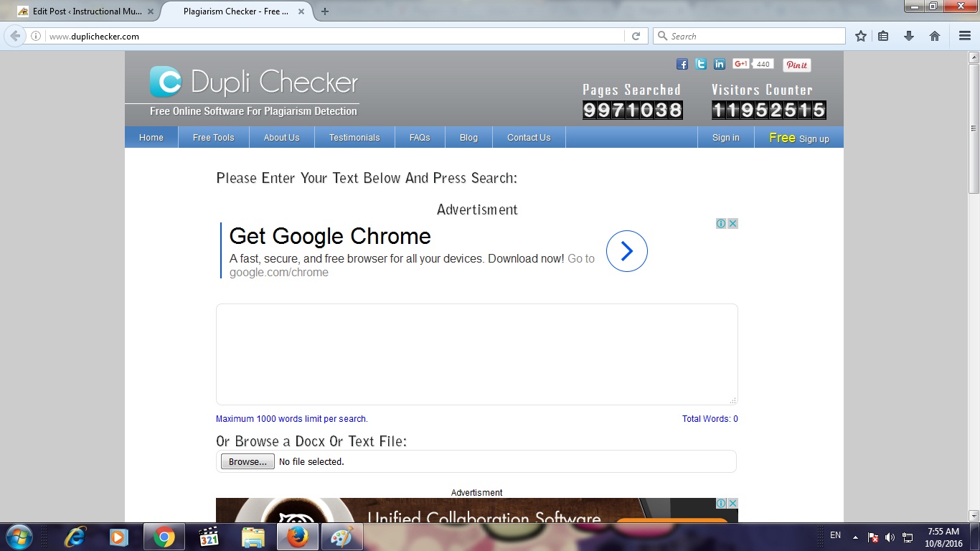This screenshot has width=980, height=551.
Task: Click the Sign in link
Action: pyautogui.click(x=726, y=137)
